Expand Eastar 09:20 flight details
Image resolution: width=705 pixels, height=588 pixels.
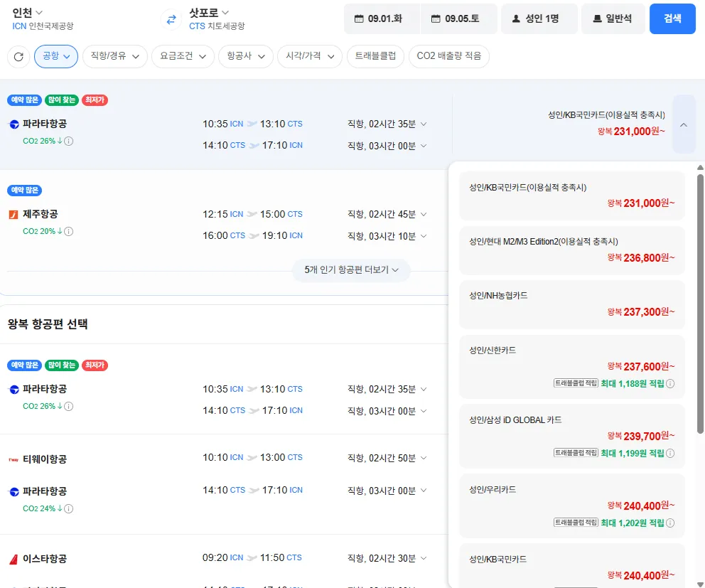(x=424, y=558)
